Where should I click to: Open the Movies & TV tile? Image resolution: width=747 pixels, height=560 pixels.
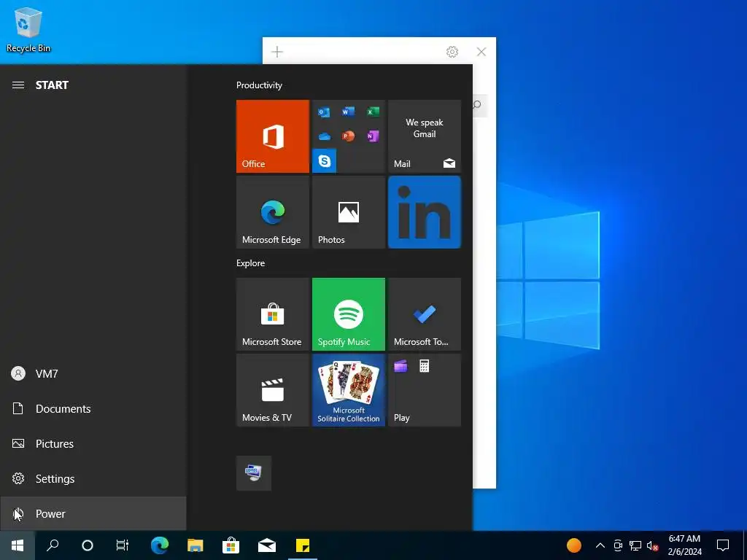pyautogui.click(x=273, y=390)
